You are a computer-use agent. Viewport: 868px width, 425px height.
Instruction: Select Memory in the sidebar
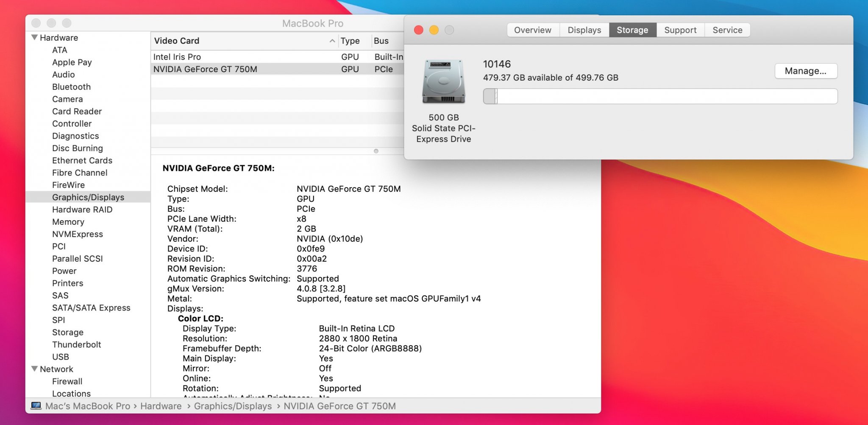[x=68, y=222]
